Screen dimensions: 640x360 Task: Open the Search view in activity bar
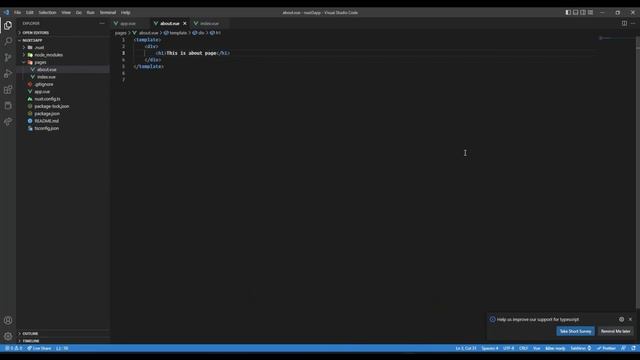click(x=8, y=41)
